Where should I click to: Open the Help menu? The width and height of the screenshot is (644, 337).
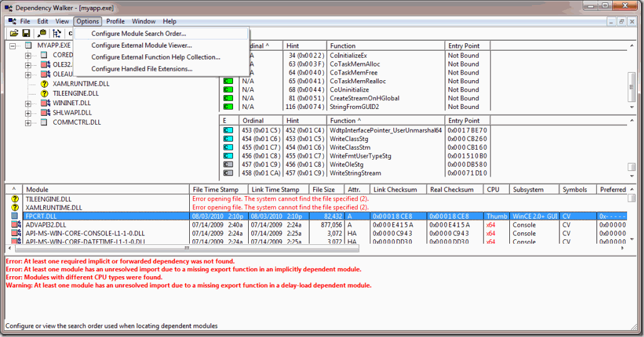(x=170, y=21)
